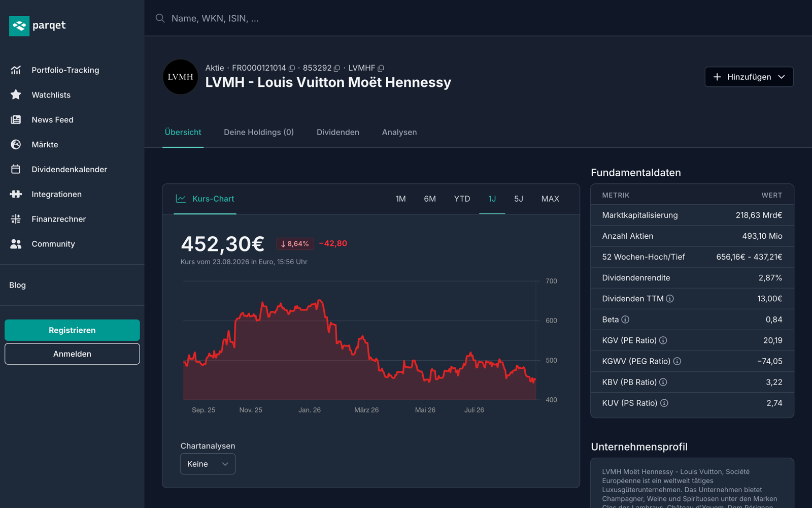The height and width of the screenshot is (508, 812).
Task: Set chart range to 5J
Action: (x=519, y=199)
